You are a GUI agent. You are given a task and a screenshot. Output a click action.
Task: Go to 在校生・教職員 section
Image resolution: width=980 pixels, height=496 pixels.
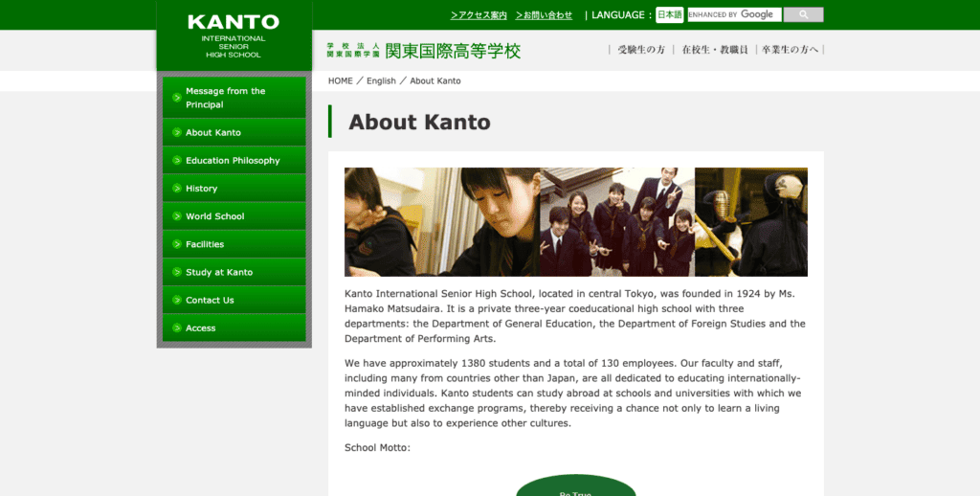pos(714,50)
